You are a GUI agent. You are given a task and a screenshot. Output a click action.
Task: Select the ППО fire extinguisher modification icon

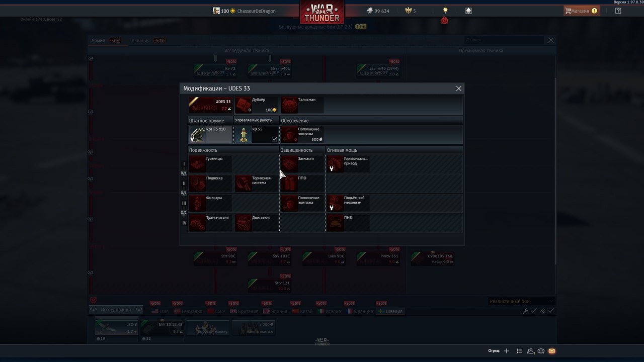coord(289,184)
